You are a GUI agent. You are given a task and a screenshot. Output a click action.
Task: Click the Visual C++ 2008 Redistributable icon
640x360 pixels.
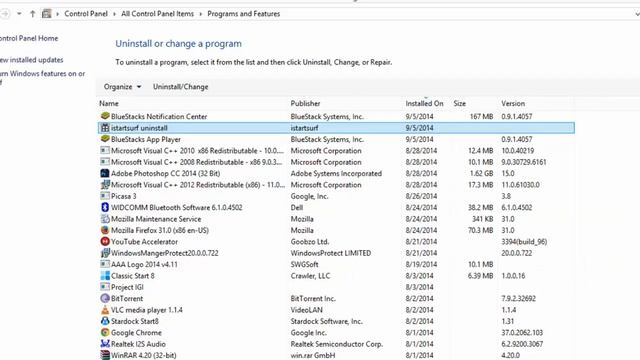(x=105, y=162)
